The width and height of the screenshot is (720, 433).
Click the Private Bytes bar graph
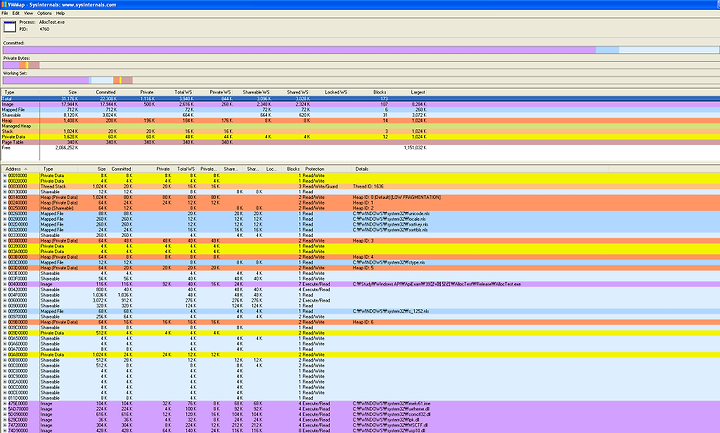(360, 65)
